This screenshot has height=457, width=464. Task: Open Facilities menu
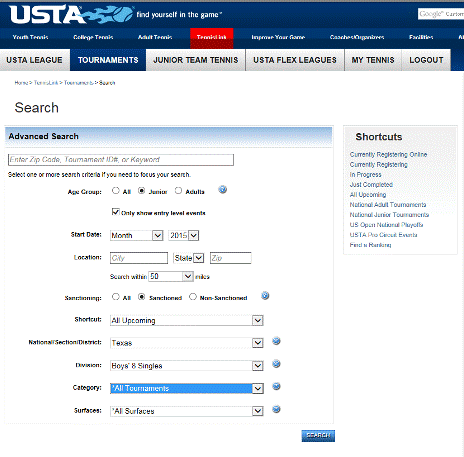click(x=421, y=37)
